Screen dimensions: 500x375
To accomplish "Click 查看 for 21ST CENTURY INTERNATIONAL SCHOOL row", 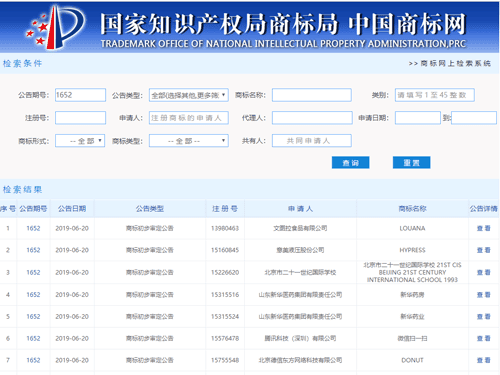I will [x=483, y=272].
